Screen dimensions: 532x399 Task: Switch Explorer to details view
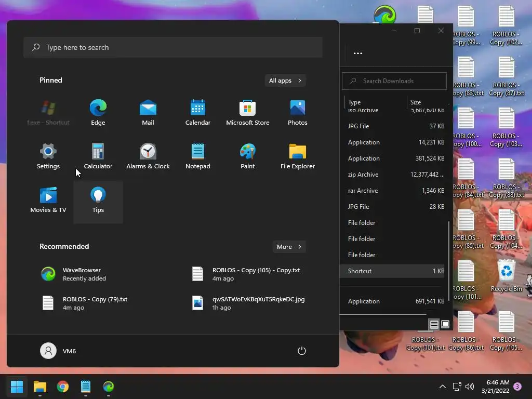434,324
